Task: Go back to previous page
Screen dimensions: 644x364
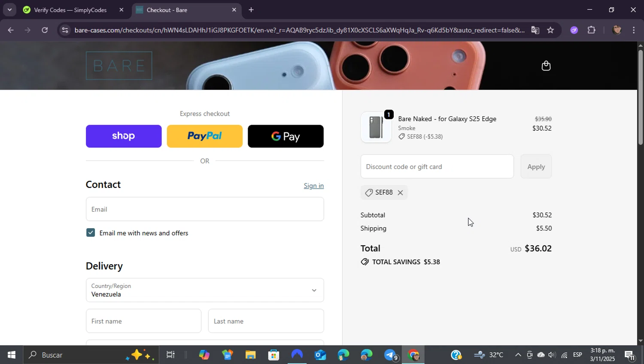Action: 11,30
